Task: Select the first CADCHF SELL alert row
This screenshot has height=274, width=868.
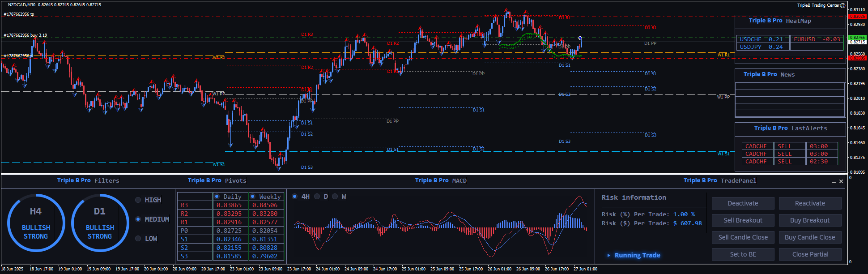Action: click(x=790, y=146)
